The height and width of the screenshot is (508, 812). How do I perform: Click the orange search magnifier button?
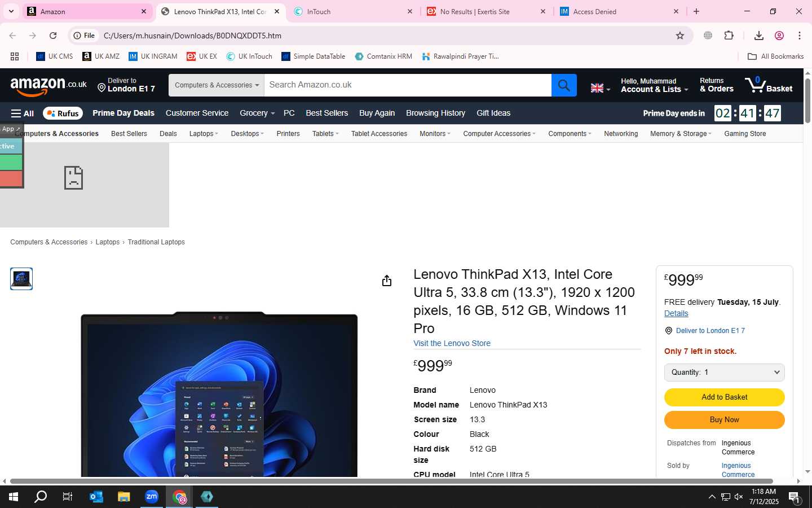pyautogui.click(x=564, y=85)
